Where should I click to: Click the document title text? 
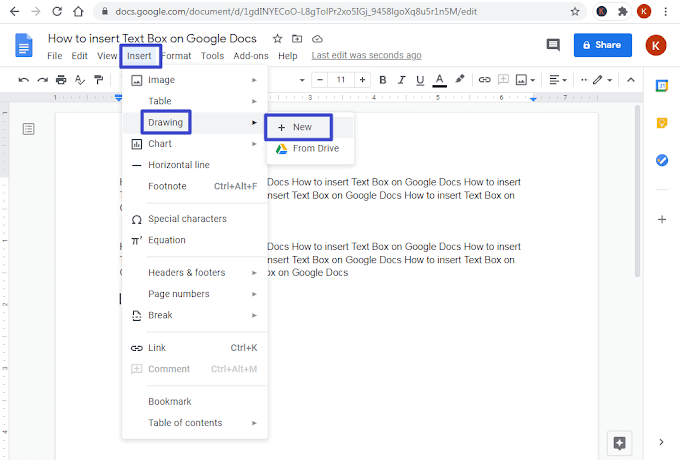152,39
